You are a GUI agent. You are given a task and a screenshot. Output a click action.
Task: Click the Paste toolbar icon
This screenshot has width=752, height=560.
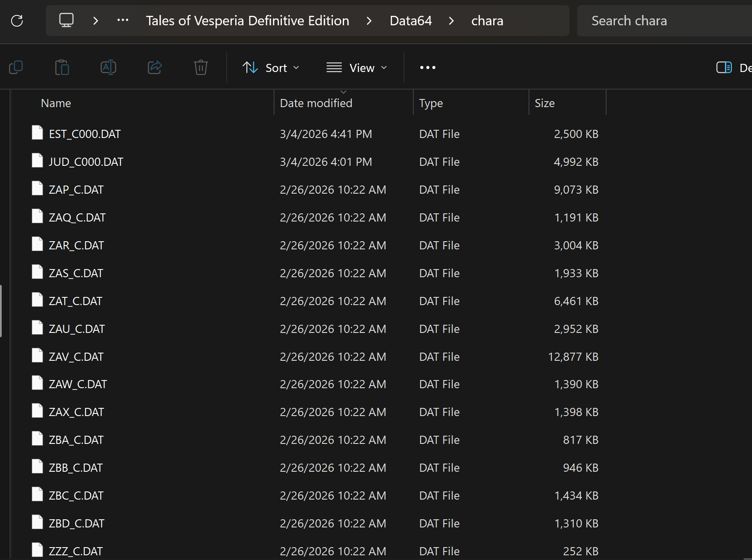pyautogui.click(x=62, y=67)
